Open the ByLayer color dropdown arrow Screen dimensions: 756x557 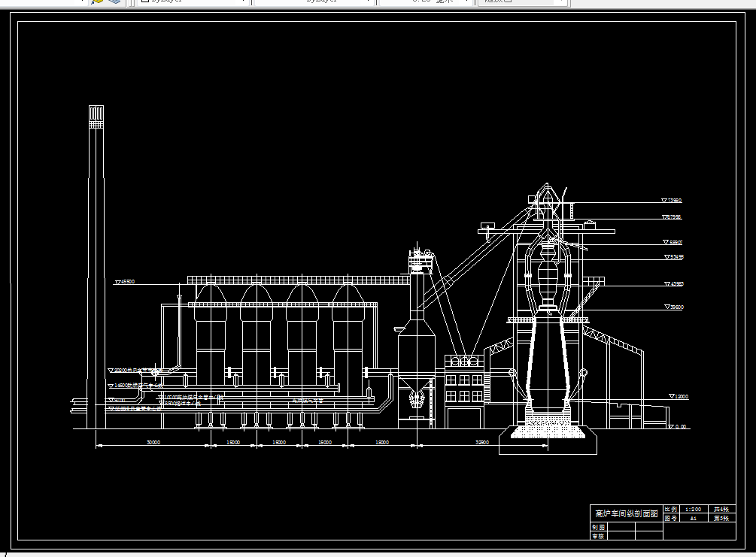[244, 2]
